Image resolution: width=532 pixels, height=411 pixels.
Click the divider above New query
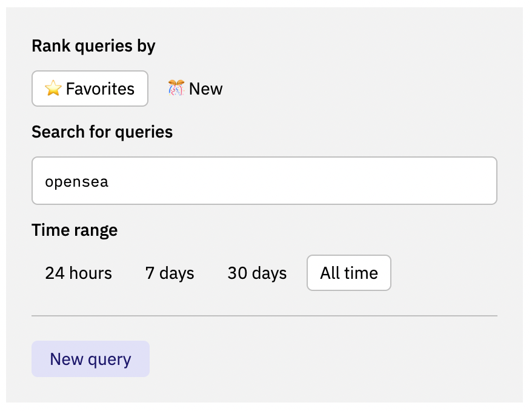coord(264,316)
